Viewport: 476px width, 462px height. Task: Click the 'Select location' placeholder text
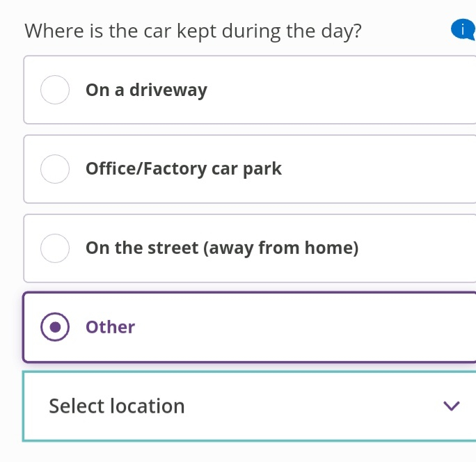point(117,406)
